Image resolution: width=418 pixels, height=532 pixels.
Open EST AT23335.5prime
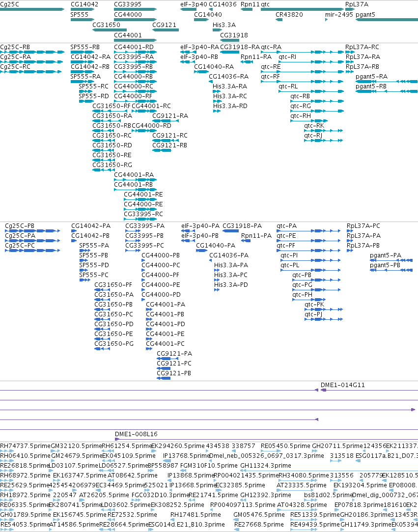tap(301, 485)
